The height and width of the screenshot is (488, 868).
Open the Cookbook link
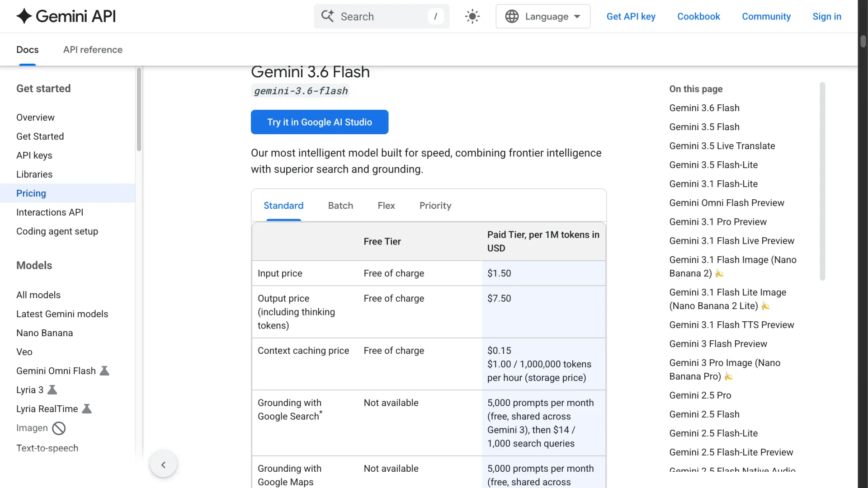pos(698,16)
